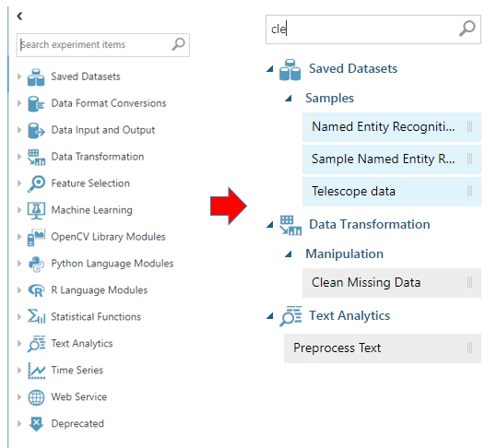Click the Python Language Modules icon
The height and width of the screenshot is (448, 497).
[x=36, y=264]
